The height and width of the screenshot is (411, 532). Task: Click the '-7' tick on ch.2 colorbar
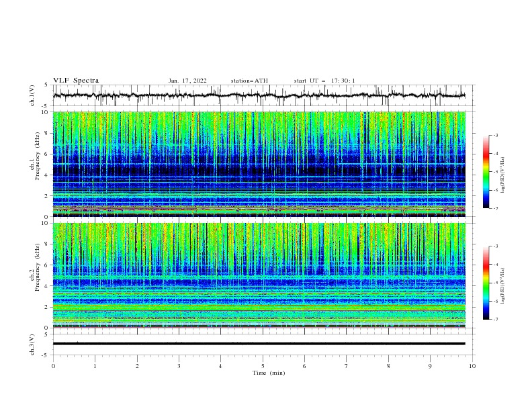click(495, 319)
